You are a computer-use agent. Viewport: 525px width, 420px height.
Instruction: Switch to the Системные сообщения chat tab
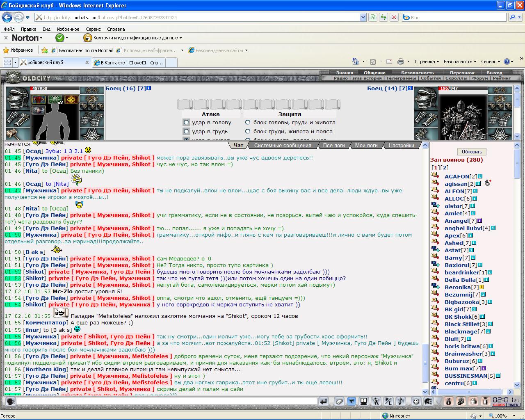coord(283,145)
